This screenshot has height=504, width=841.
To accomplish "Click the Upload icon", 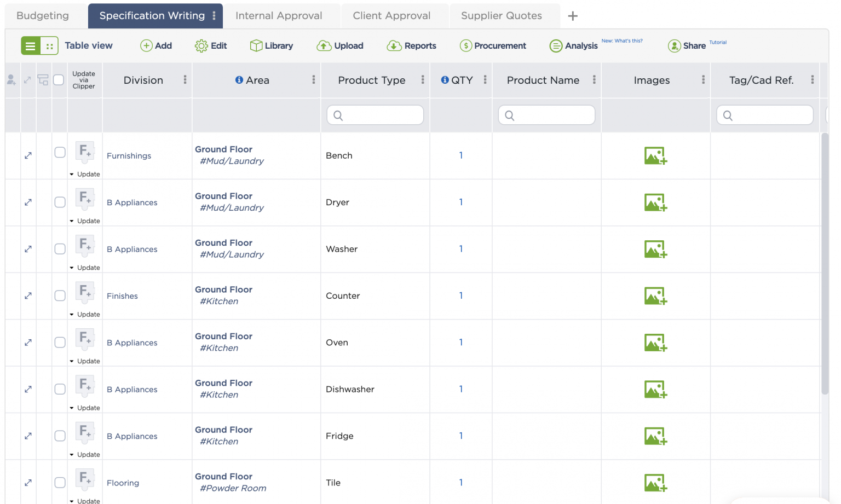I will pos(325,45).
